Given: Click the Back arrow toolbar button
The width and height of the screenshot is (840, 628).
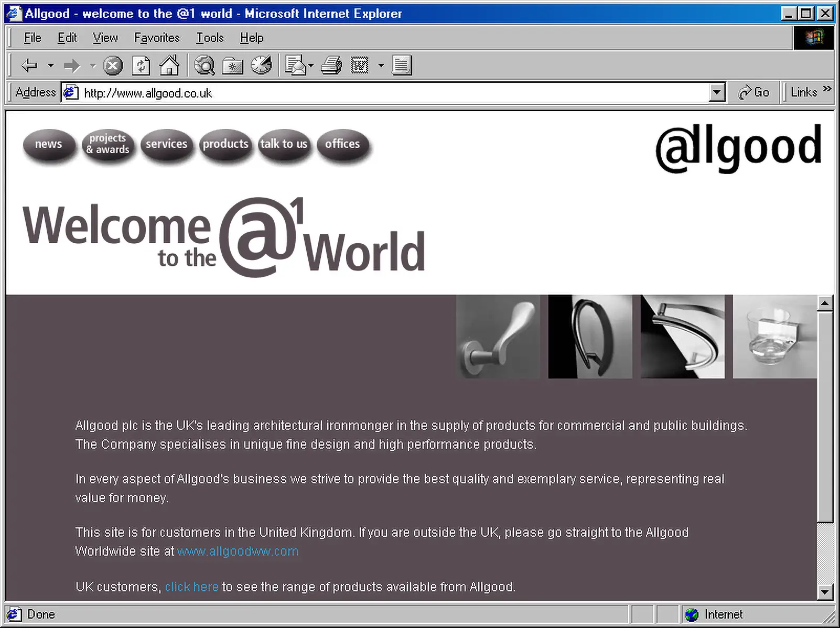Looking at the screenshot, I should click(x=29, y=66).
